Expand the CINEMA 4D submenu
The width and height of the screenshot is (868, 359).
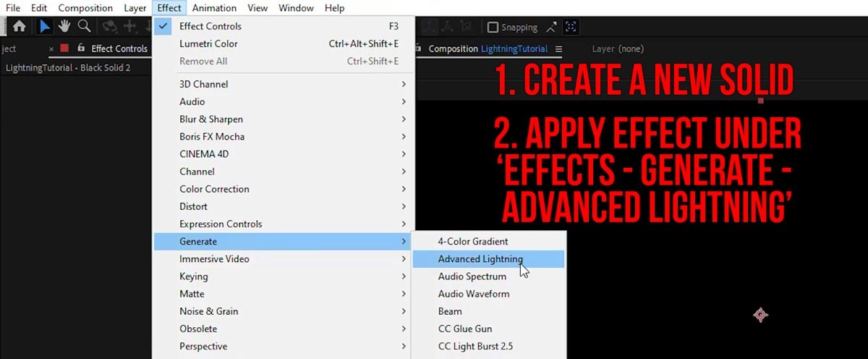tap(284, 153)
